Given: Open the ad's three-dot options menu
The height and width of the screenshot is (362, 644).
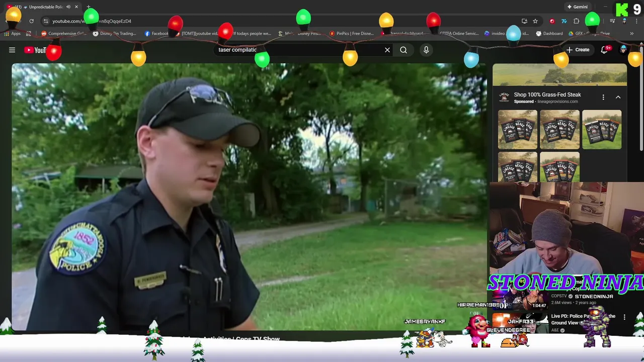Looking at the screenshot, I should (x=603, y=97).
